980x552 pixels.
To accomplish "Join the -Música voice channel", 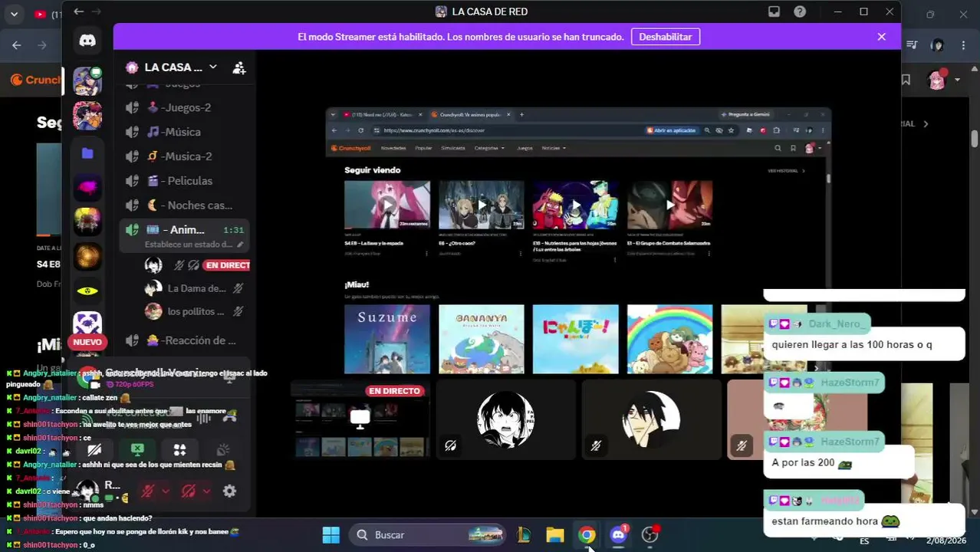I will [184, 132].
